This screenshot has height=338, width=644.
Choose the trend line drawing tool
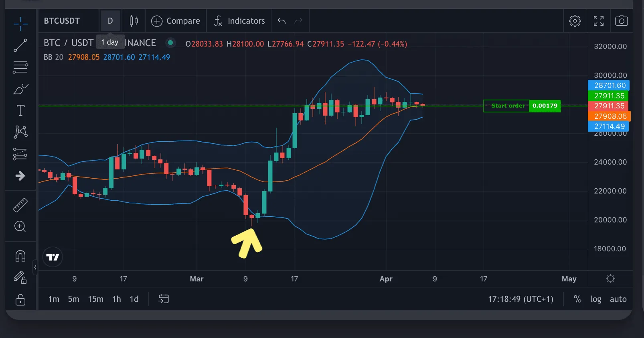click(x=20, y=45)
